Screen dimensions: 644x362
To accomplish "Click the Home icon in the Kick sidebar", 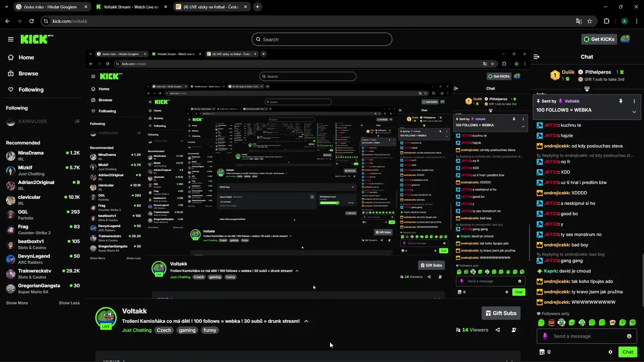I will pos(11,57).
